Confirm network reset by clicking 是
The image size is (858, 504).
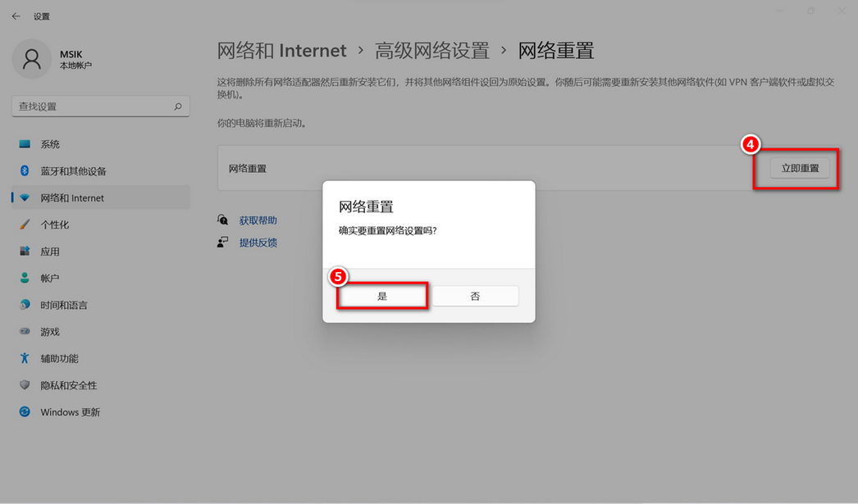point(382,296)
